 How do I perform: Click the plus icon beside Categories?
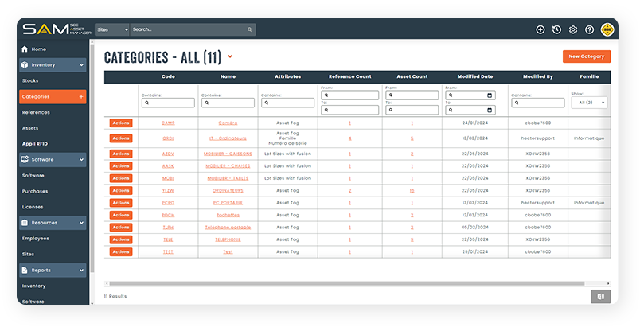81,96
